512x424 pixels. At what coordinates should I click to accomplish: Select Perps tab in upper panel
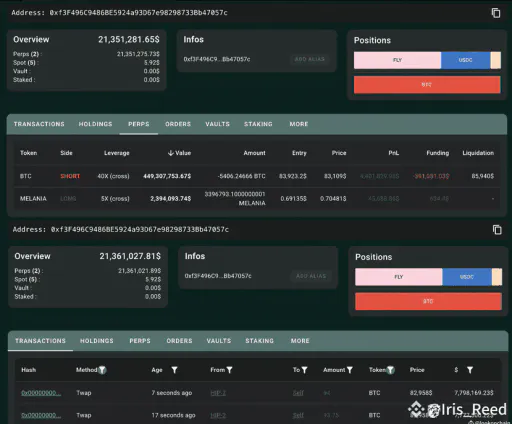point(139,124)
